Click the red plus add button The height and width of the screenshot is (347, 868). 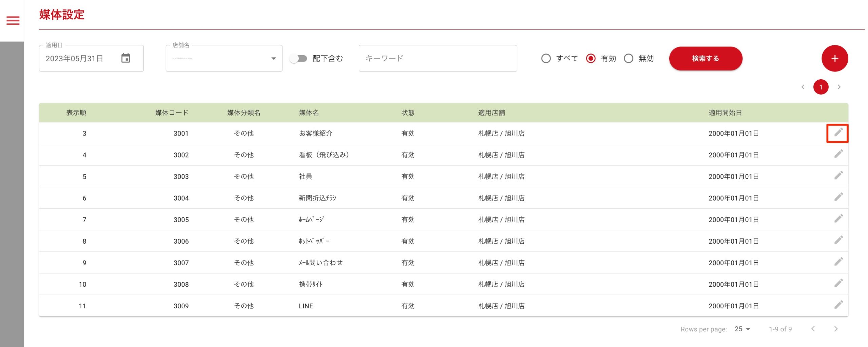(834, 58)
